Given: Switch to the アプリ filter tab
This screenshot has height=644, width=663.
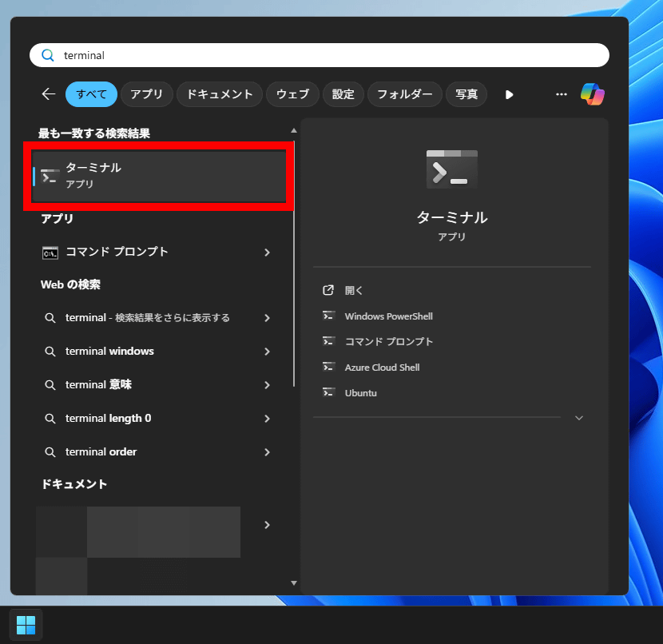Looking at the screenshot, I should click(146, 94).
